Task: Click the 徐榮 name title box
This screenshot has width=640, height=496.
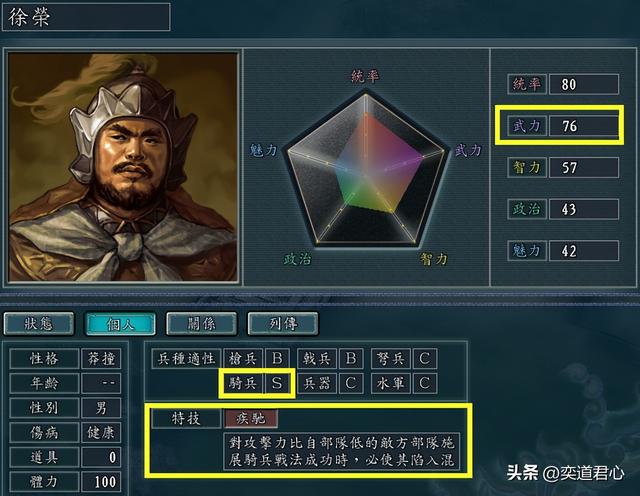Action: point(86,17)
